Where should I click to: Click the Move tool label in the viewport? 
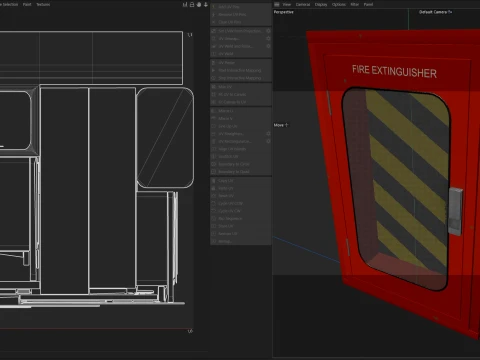click(x=281, y=125)
